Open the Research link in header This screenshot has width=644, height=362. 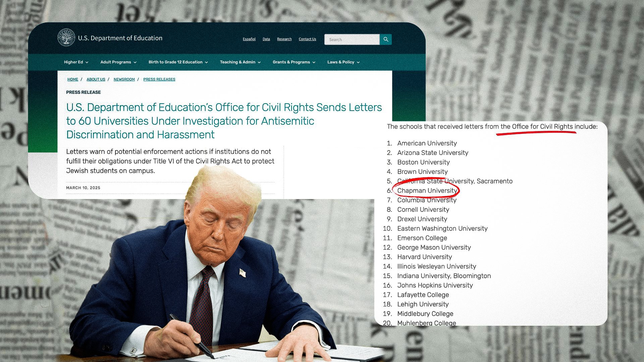coord(284,39)
